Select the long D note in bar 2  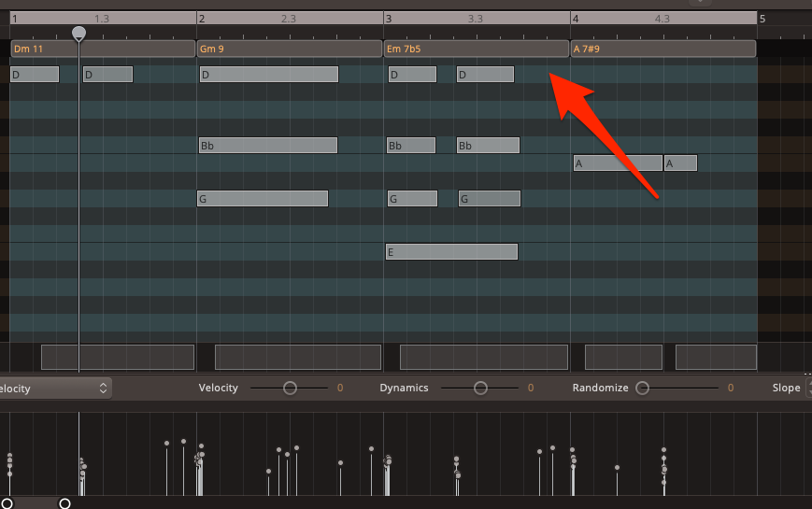click(x=268, y=75)
